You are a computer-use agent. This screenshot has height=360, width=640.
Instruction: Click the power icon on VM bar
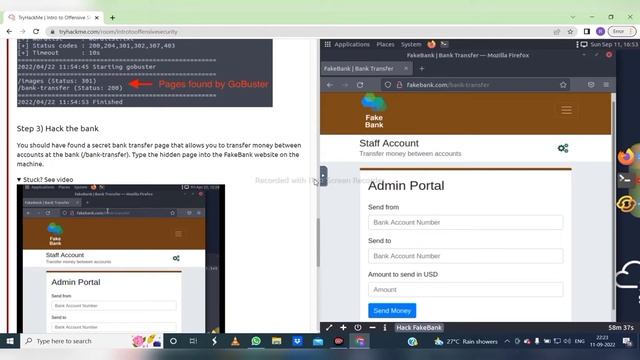pos(358,328)
